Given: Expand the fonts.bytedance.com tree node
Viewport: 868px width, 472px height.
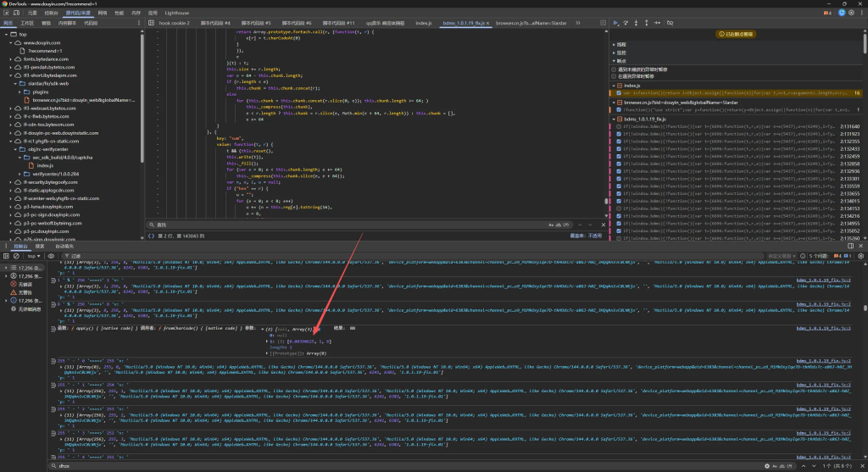Looking at the screenshot, I should [x=10, y=58].
